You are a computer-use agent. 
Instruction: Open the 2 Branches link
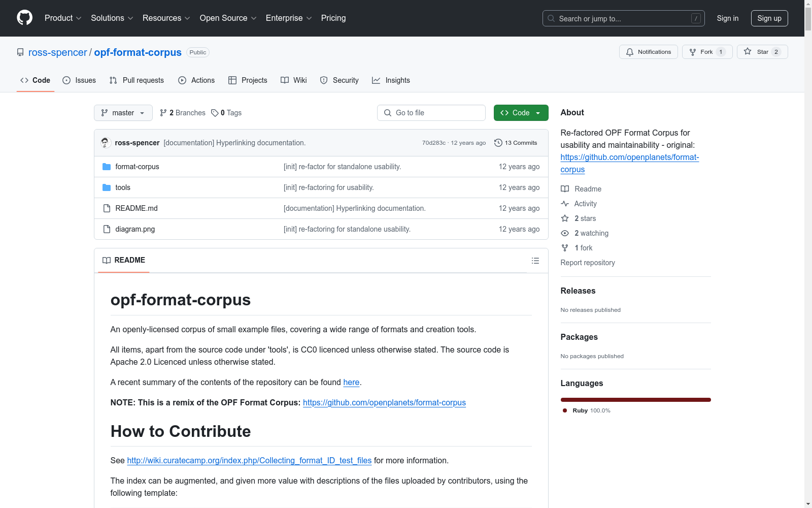pyautogui.click(x=183, y=113)
